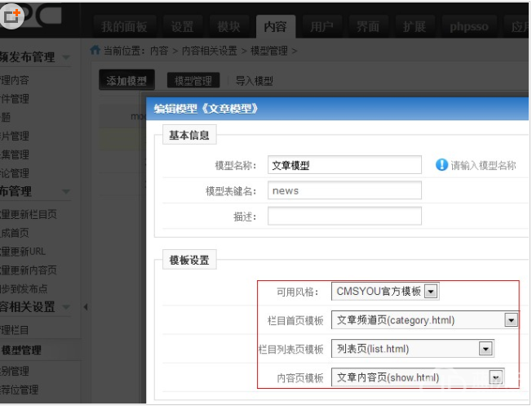
Task: Click the empty 描述 input field
Action: click(x=344, y=216)
